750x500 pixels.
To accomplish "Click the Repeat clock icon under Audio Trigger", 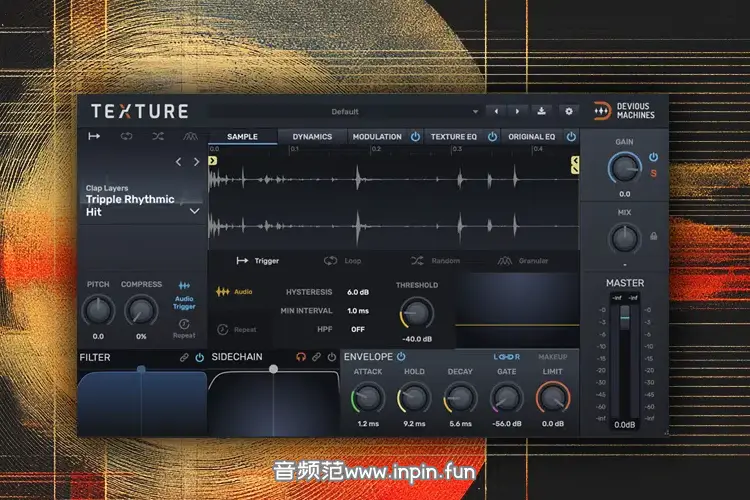I will [x=184, y=324].
